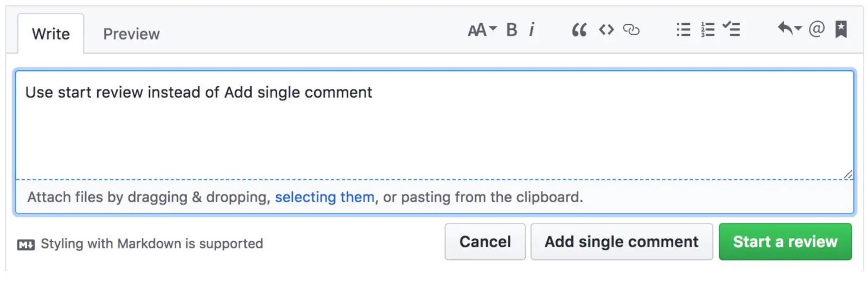Image resolution: width=868 pixels, height=284 pixels.
Task: Add a hyperlink to the comment
Action: point(631,30)
